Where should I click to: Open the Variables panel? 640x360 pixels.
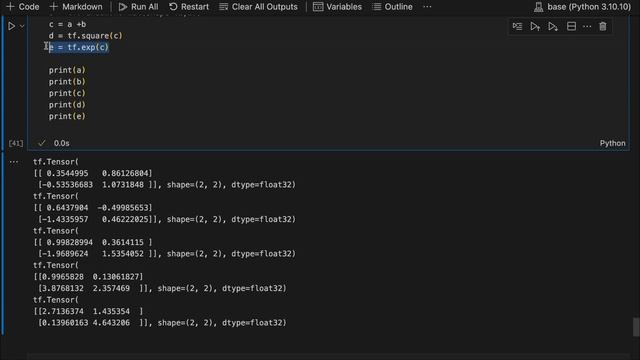click(337, 7)
